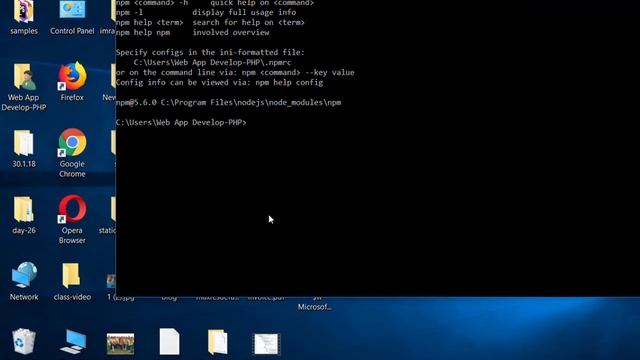This screenshot has width=640, height=360.
Task: Open the blank white document file icon
Action: 169,341
